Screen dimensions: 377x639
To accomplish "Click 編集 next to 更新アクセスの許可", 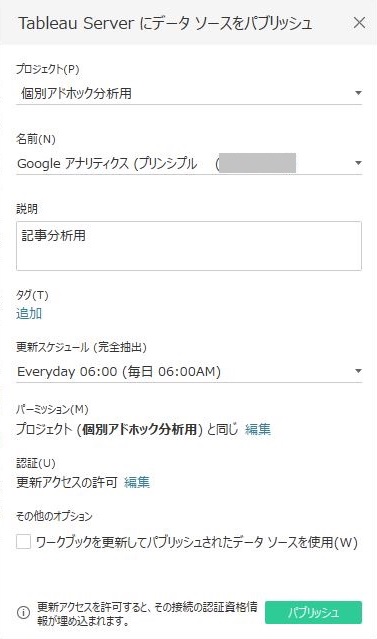I will (x=137, y=483).
